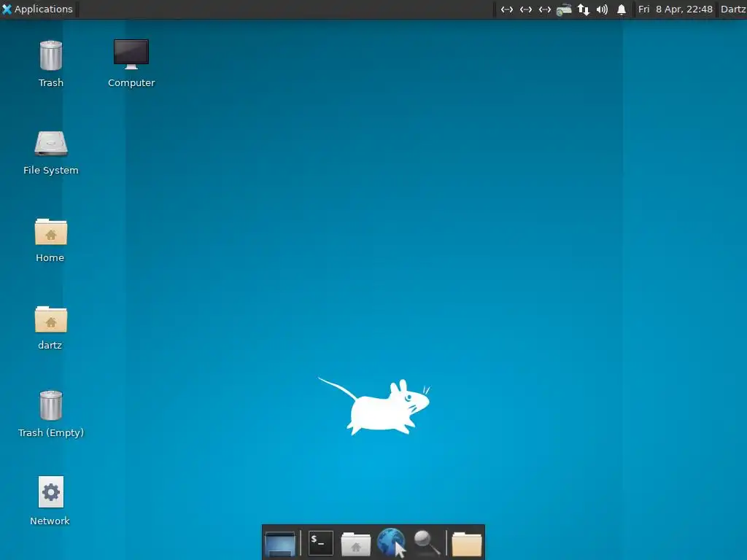747x560 pixels.
Task: Click Show Desktop icon in bottom dock
Action: pyautogui.click(x=280, y=542)
